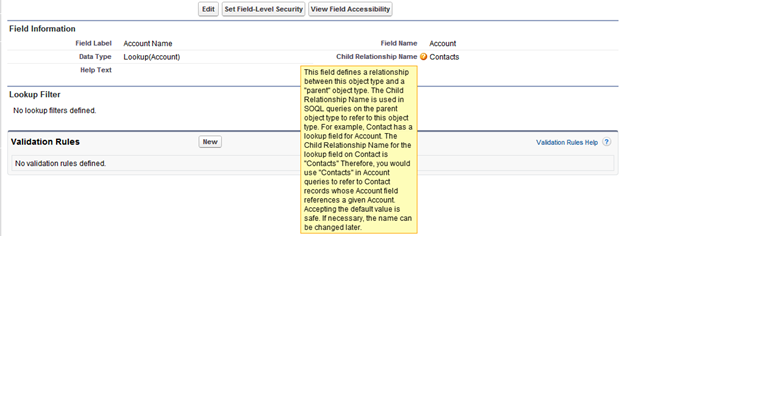768x403 pixels.
Task: Click the Help Text label
Action: pos(96,70)
